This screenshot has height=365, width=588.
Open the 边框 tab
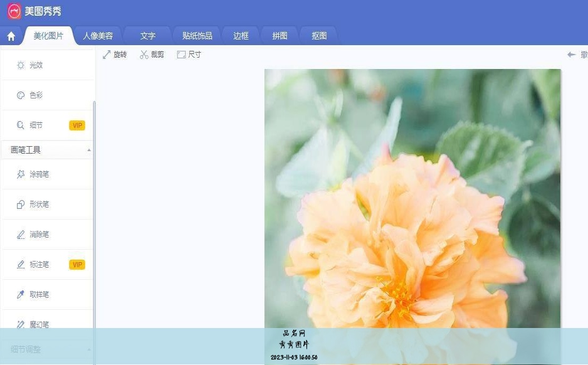coord(241,36)
